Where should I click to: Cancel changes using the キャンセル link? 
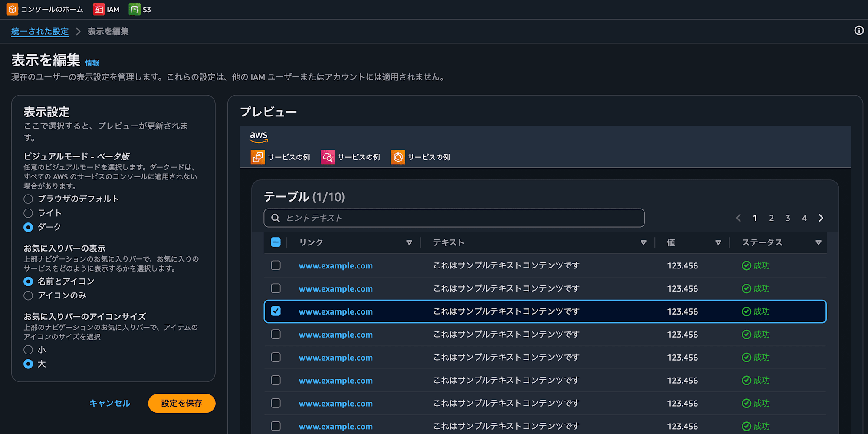(109, 403)
